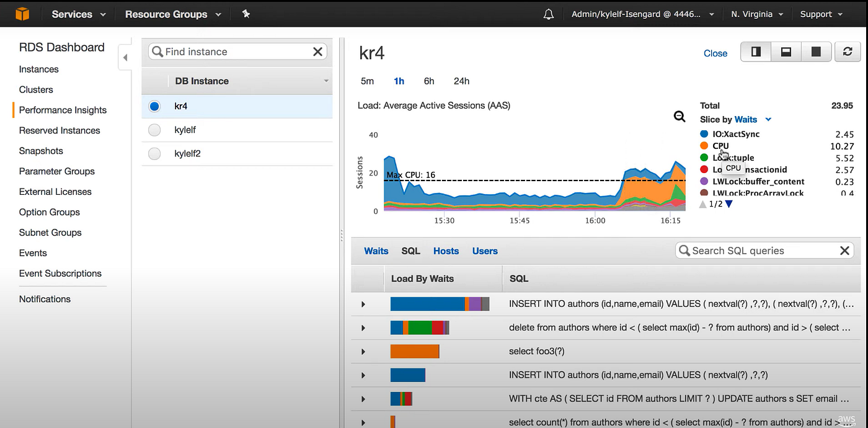Switch to the Hosts tab
The width and height of the screenshot is (868, 428).
(446, 251)
